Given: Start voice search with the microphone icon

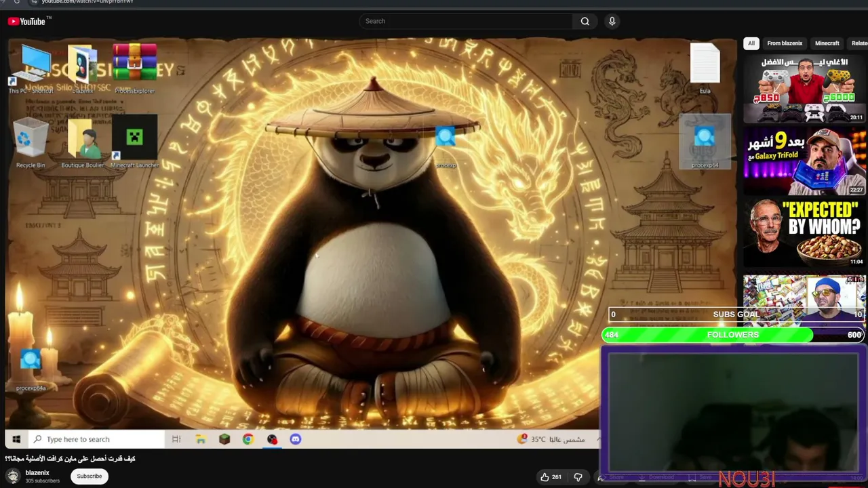Looking at the screenshot, I should [612, 21].
